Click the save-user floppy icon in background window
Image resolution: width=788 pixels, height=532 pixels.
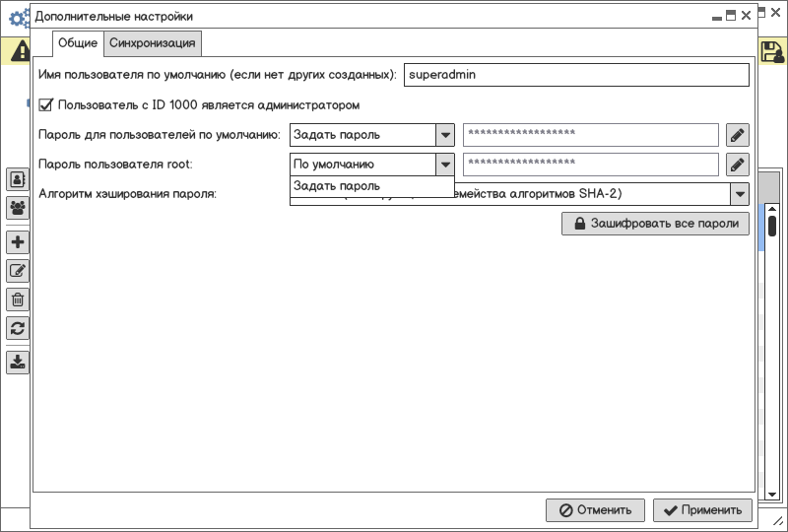[772, 52]
